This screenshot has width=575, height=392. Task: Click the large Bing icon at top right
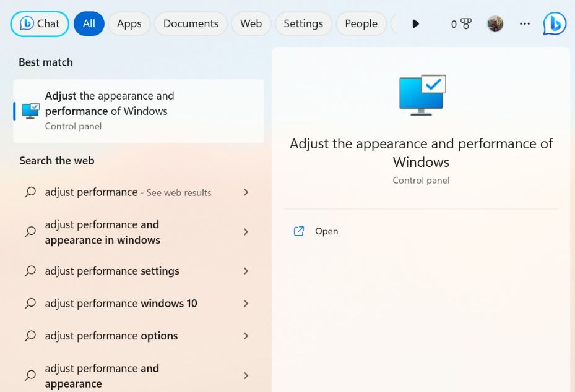pos(555,24)
